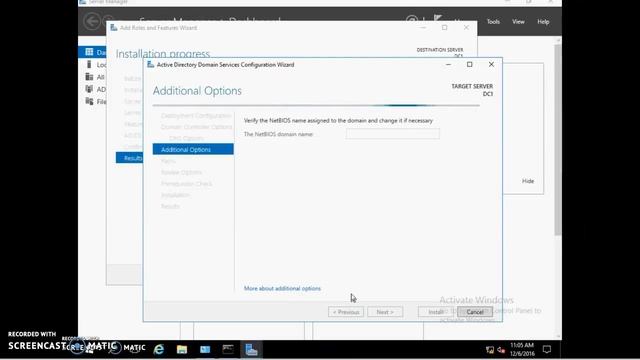Screen dimensions: 640x360
Task: Switch to the active Server Manager taskbar icon
Action: pos(251,349)
